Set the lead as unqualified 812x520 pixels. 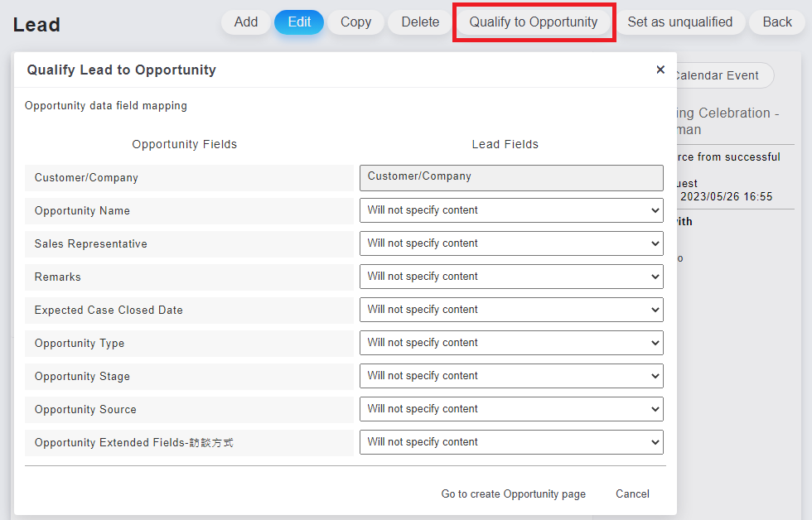(x=679, y=22)
